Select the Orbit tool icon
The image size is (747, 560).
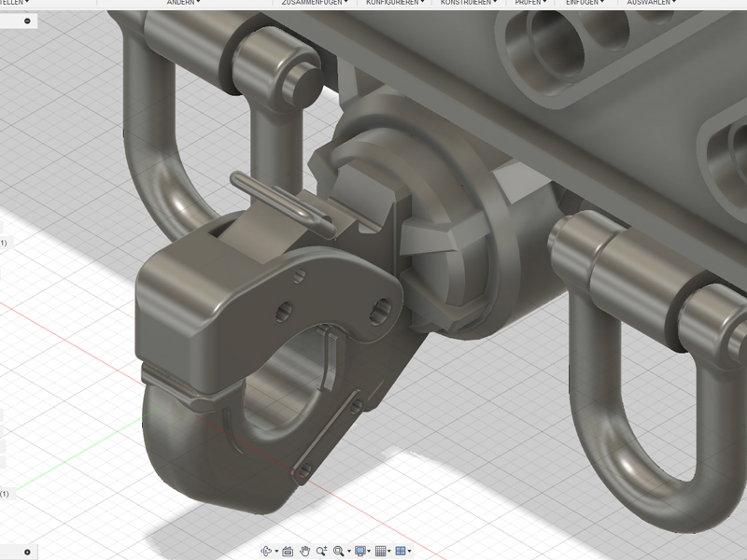(x=265, y=552)
